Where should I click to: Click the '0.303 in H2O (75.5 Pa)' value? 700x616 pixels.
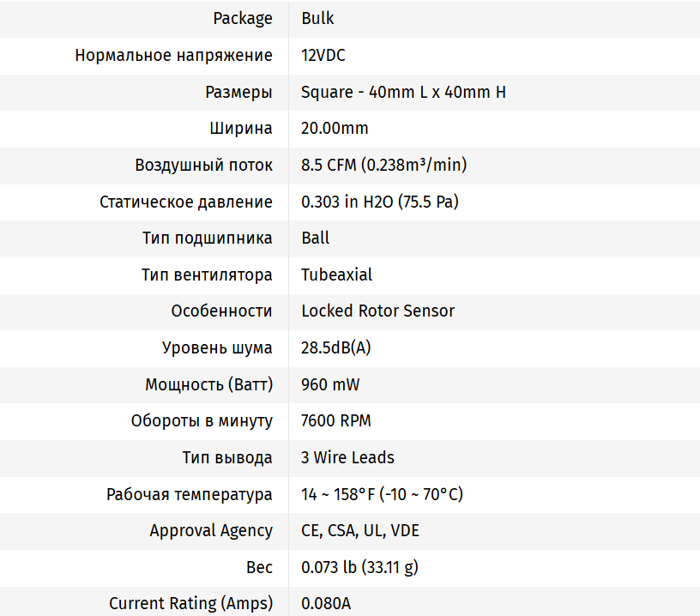point(380,202)
